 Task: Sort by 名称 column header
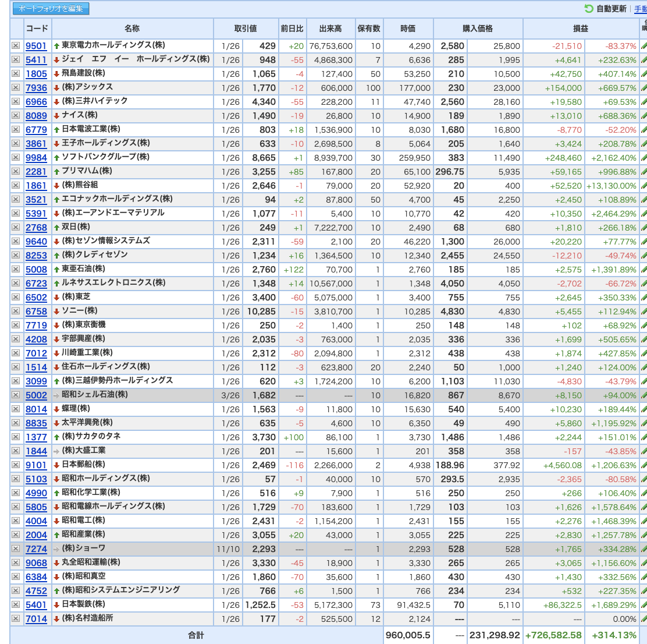coord(132,29)
